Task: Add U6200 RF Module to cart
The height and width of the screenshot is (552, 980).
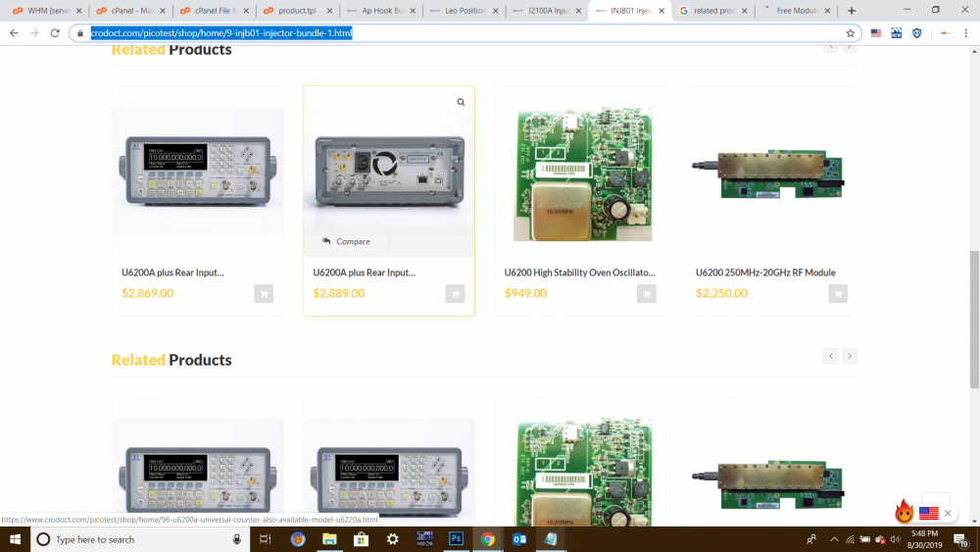Action: (x=838, y=294)
